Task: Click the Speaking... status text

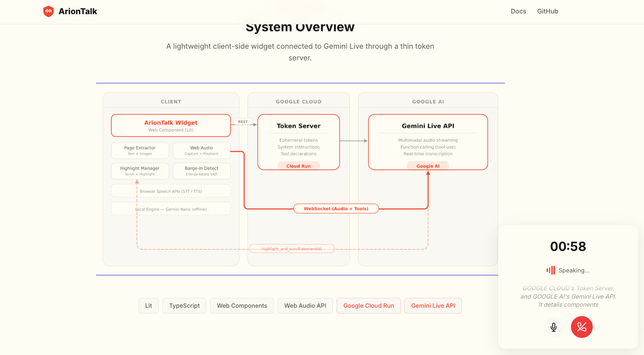Action: click(574, 270)
